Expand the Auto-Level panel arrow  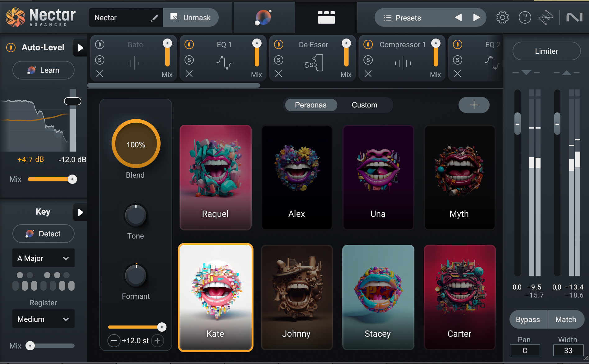click(80, 48)
